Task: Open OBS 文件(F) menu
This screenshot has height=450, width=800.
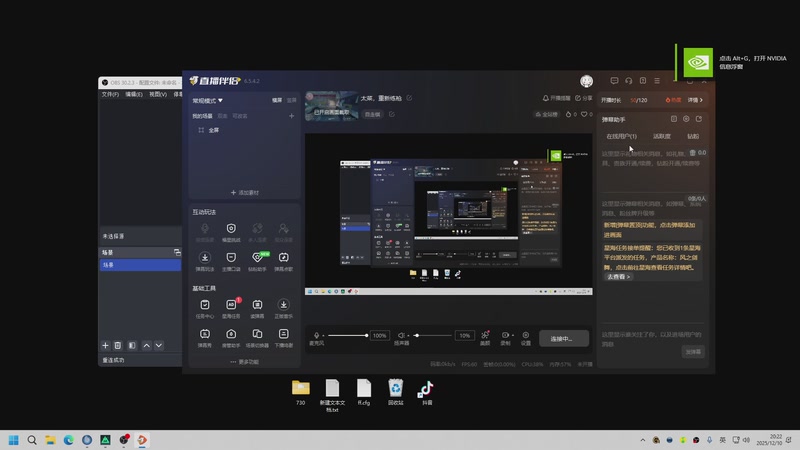Action: click(110, 94)
